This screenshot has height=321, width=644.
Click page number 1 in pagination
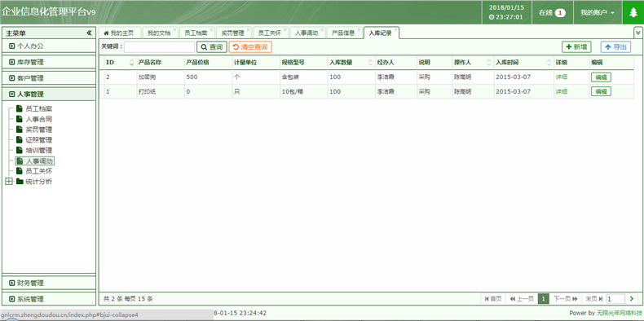click(x=544, y=299)
